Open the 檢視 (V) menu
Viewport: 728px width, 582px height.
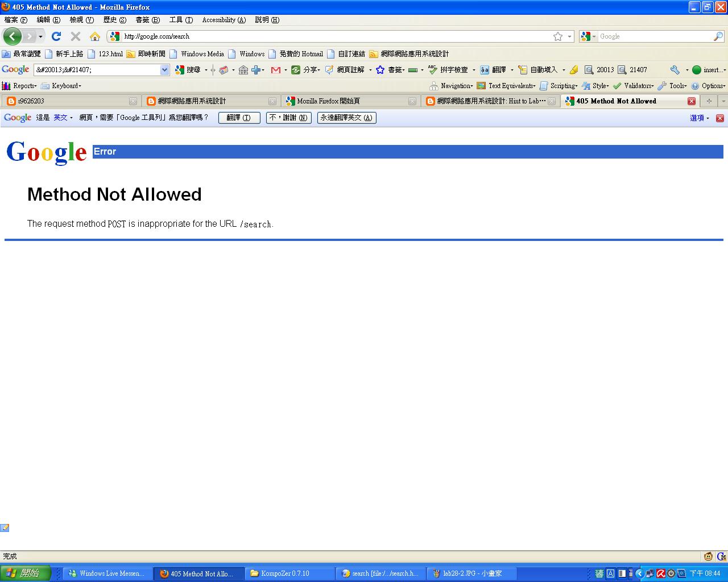click(x=81, y=20)
